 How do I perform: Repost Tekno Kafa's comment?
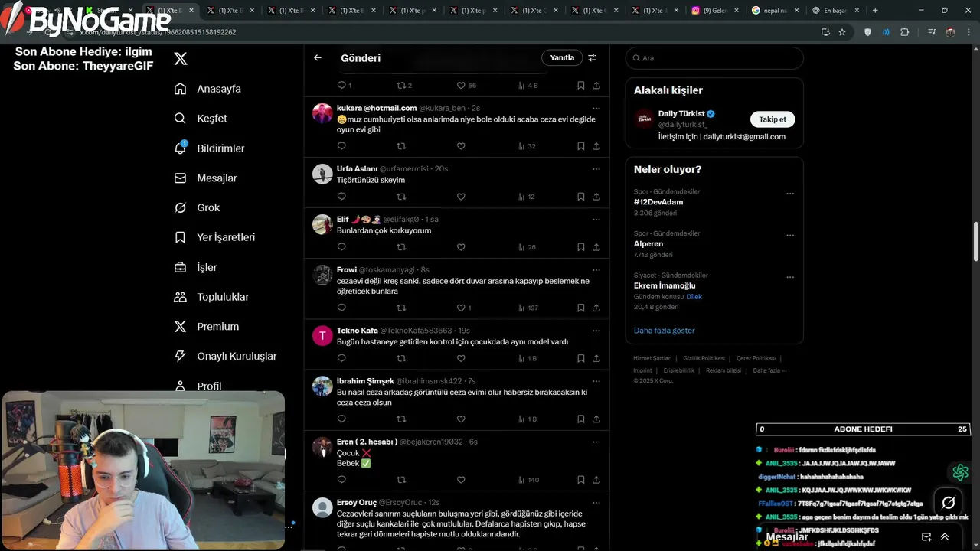(401, 358)
